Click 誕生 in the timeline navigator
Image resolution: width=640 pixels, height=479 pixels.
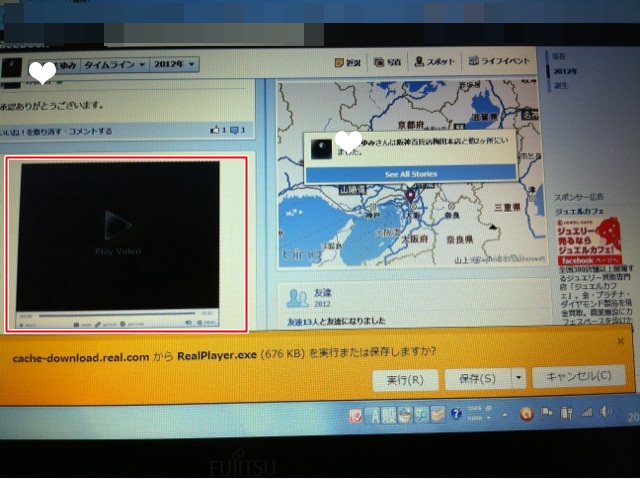(560, 86)
